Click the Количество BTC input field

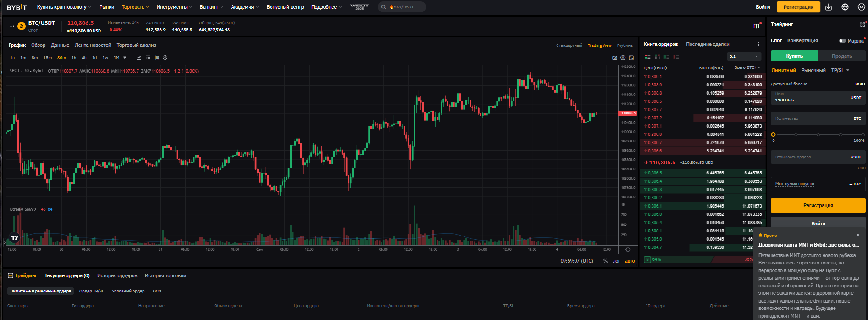(812, 118)
